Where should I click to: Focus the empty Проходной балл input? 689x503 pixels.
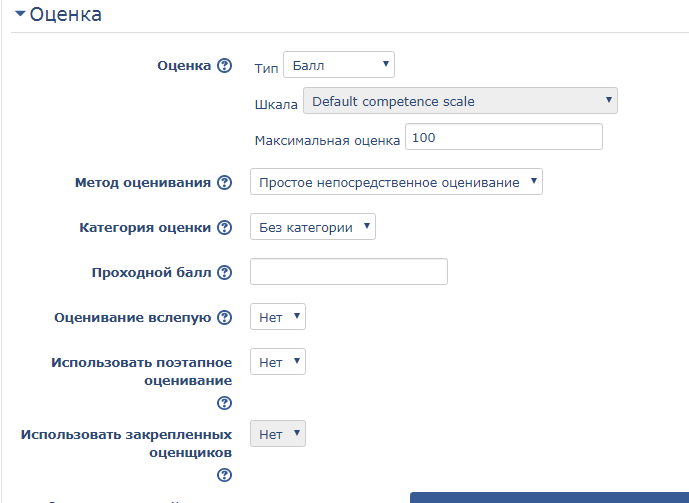coord(348,272)
